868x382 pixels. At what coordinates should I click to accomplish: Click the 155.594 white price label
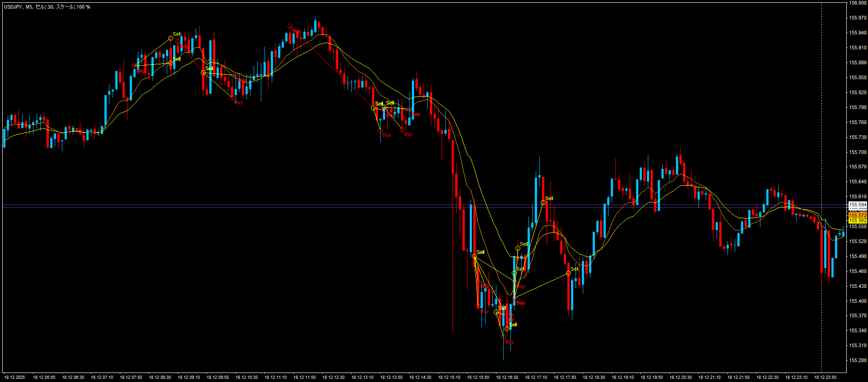click(857, 205)
